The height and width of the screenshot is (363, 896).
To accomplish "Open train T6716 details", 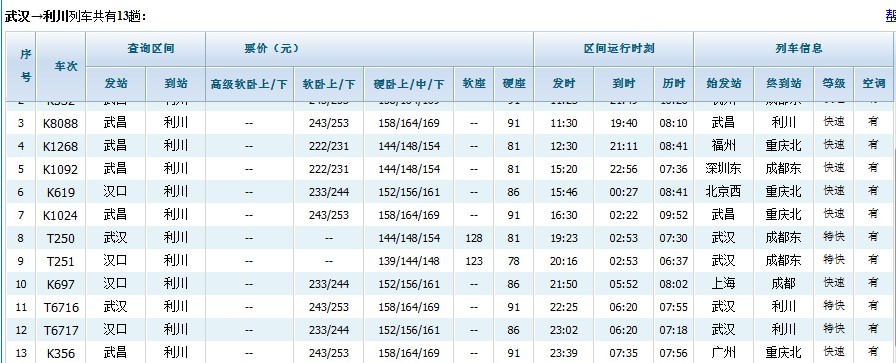I will [61, 308].
